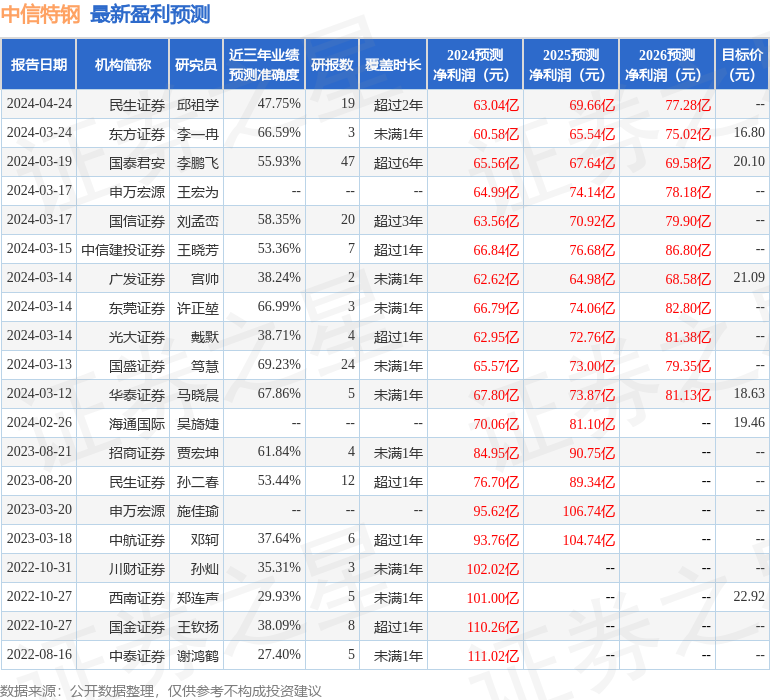Screen dimensions: 770x700
Task: Click 63.04亿 net profit forecast
Action: 495,105
